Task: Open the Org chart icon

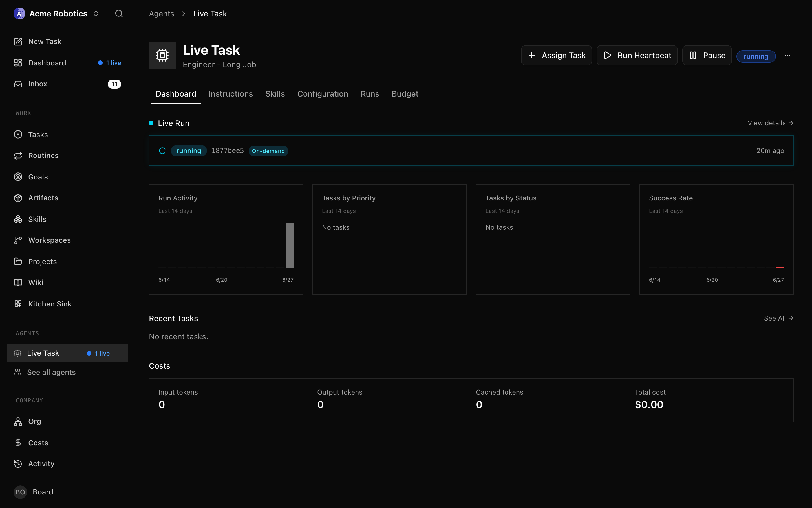Action: (18, 421)
